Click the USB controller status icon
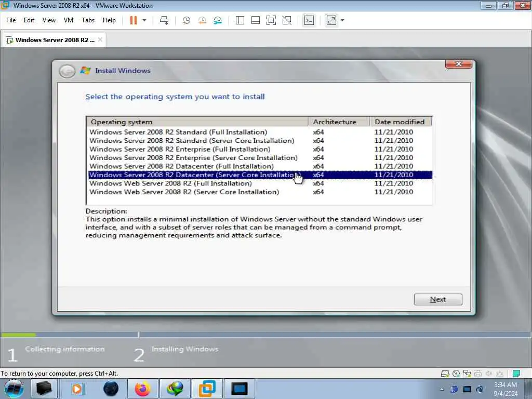532x399 pixels. [500, 374]
